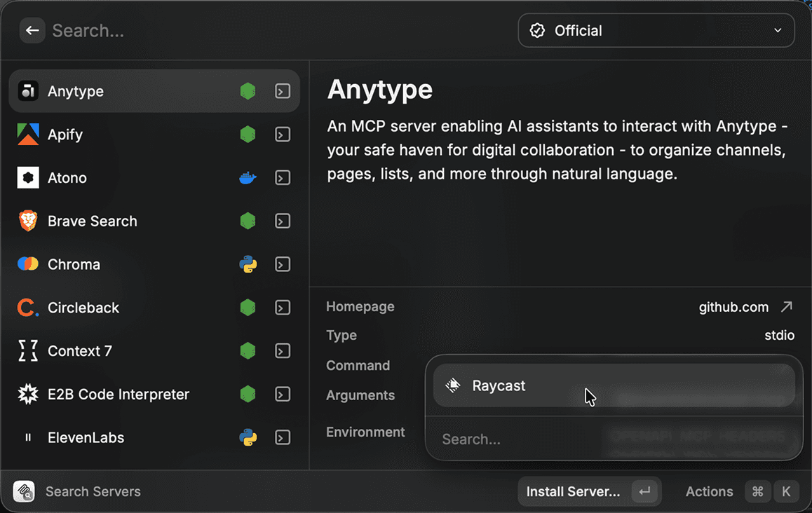Click the K key shortcut badge
Screen dimensions: 812x513
pyautogui.click(x=786, y=491)
